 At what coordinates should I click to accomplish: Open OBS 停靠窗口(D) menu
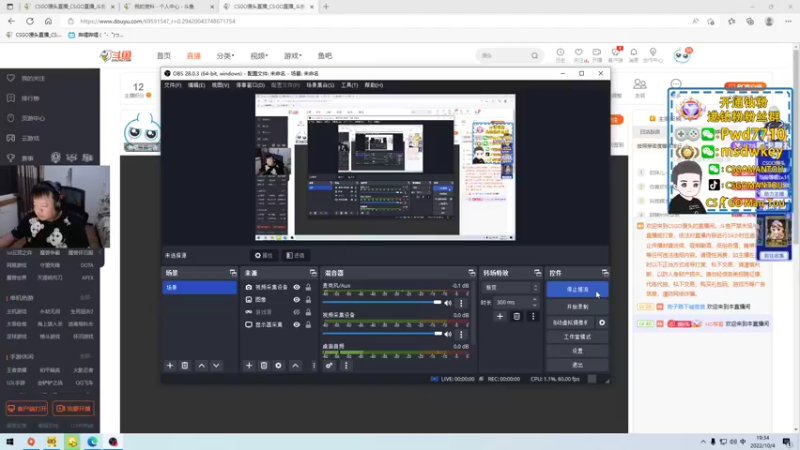point(250,85)
